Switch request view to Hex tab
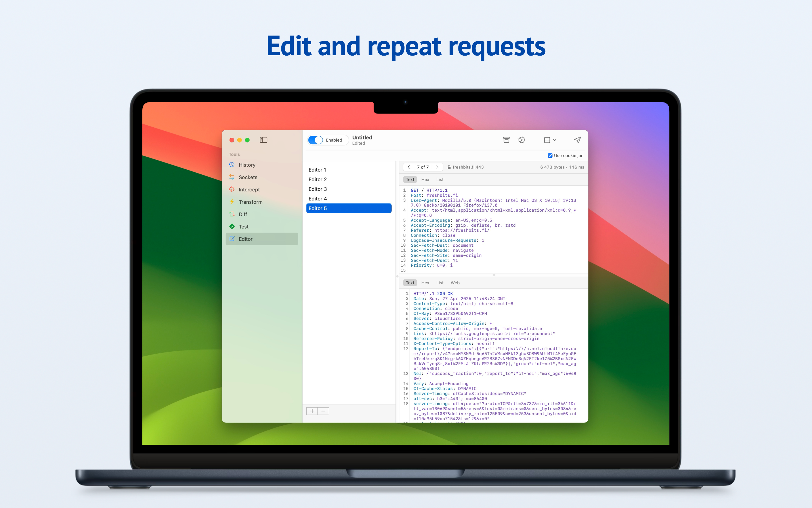The width and height of the screenshot is (812, 508). click(x=425, y=179)
